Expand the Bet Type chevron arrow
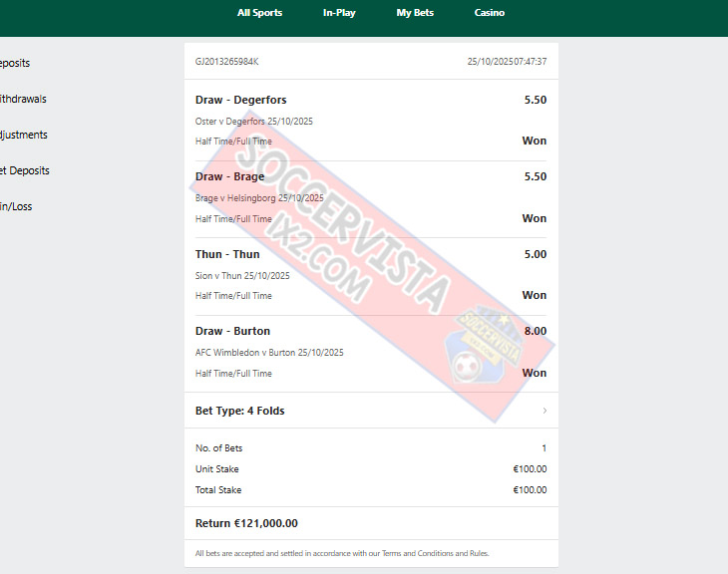This screenshot has width=728, height=574. [545, 411]
